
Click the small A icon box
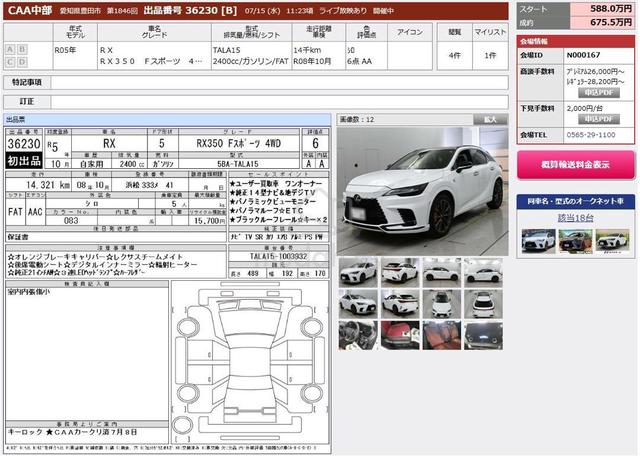(x=10, y=49)
